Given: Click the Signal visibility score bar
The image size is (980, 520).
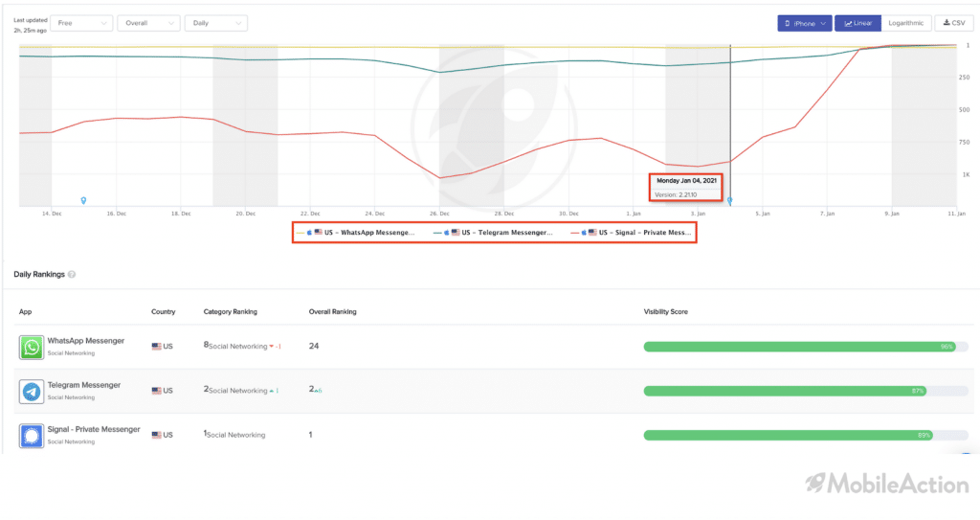Looking at the screenshot, I should (x=806, y=436).
